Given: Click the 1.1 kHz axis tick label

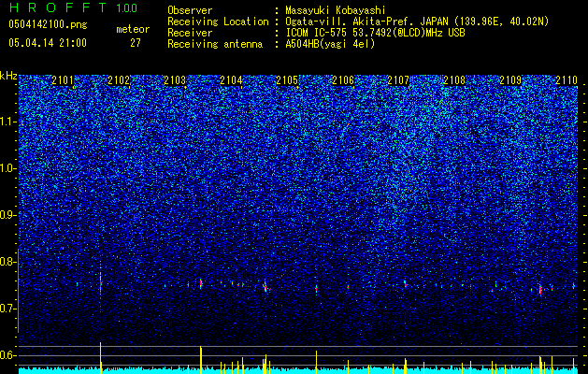Looking at the screenshot, I should tap(7, 122).
